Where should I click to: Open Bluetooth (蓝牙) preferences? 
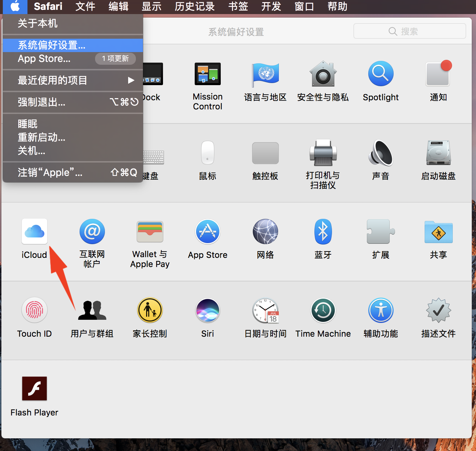[x=323, y=231]
